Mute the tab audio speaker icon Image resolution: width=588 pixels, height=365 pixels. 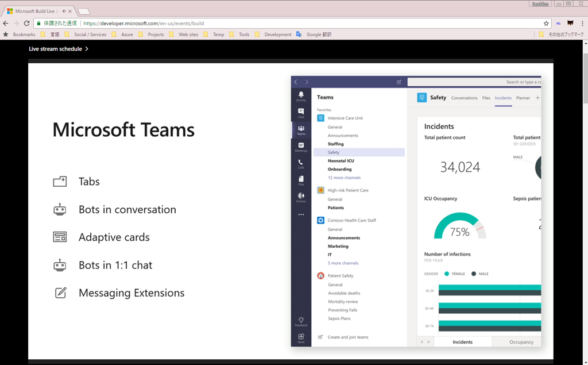point(64,11)
